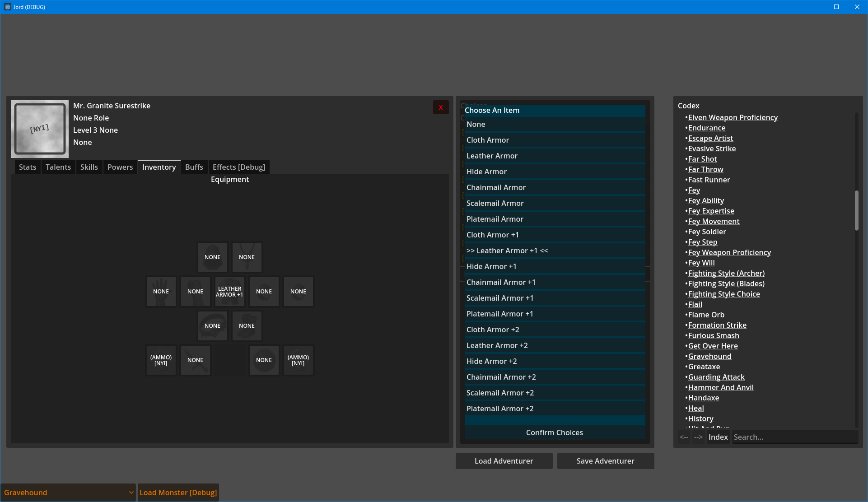
Task: Go forward with the Codex --> button
Action: (x=698, y=437)
